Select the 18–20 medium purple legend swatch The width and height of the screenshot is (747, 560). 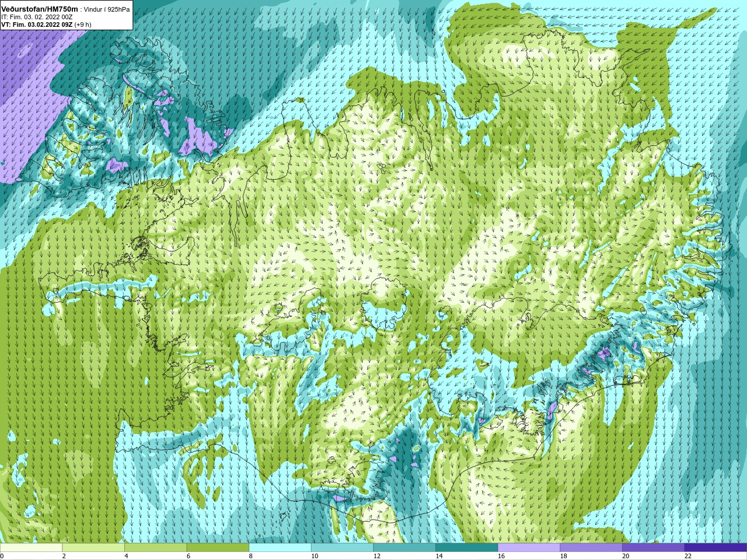point(591,547)
